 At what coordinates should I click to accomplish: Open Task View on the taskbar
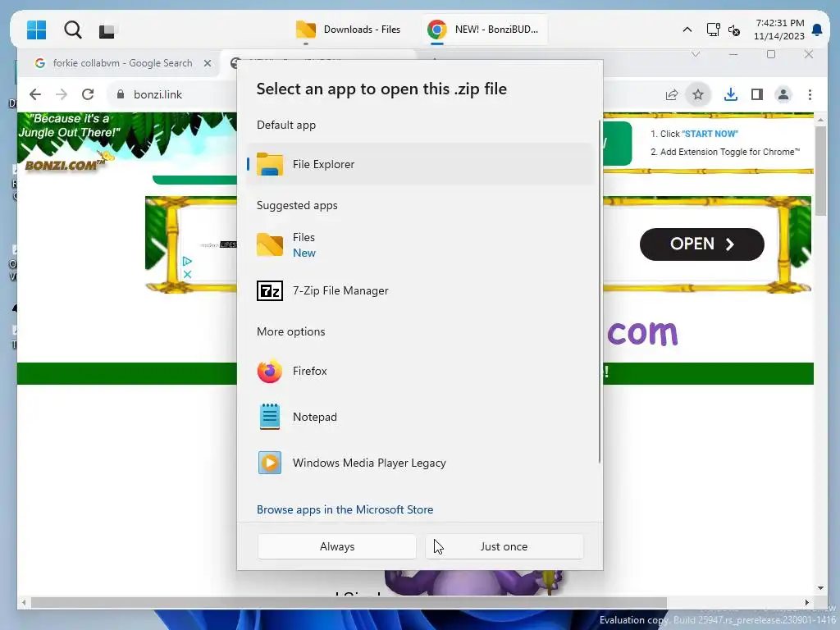click(107, 31)
